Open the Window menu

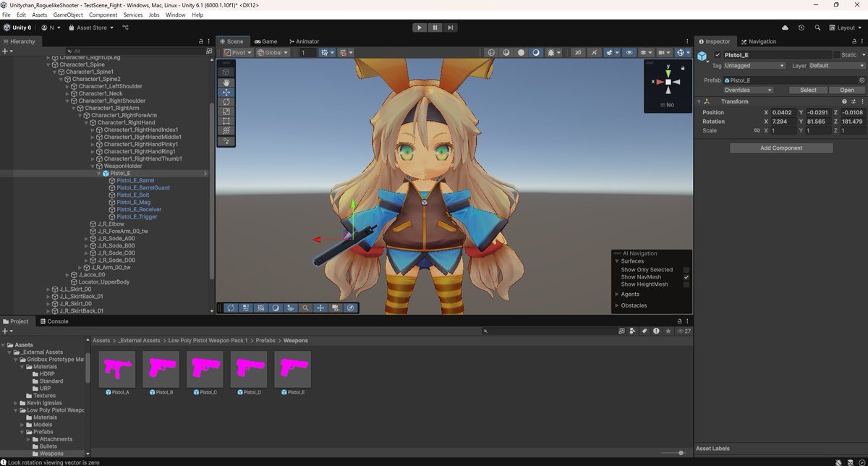(x=176, y=14)
